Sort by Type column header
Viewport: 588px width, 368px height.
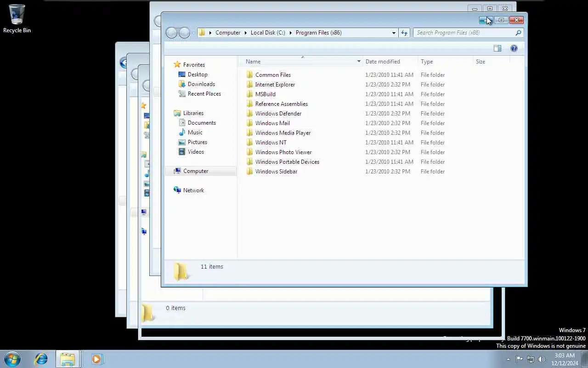(446, 62)
